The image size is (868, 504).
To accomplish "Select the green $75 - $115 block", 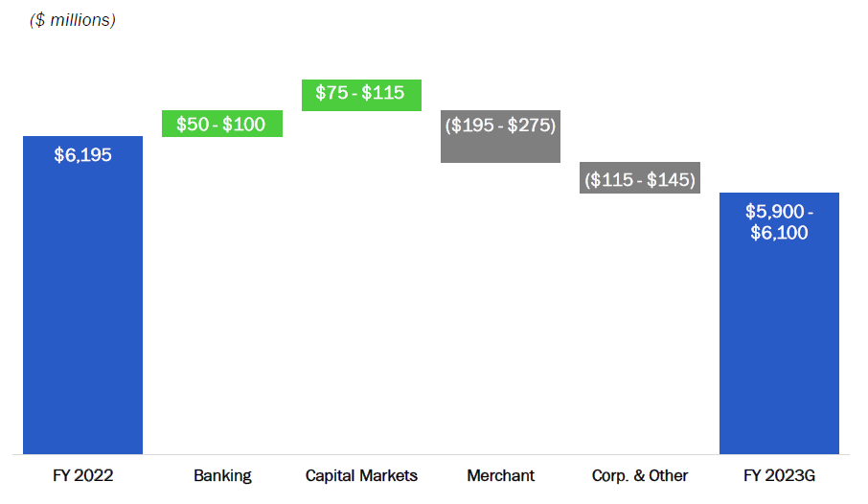I will click(361, 95).
